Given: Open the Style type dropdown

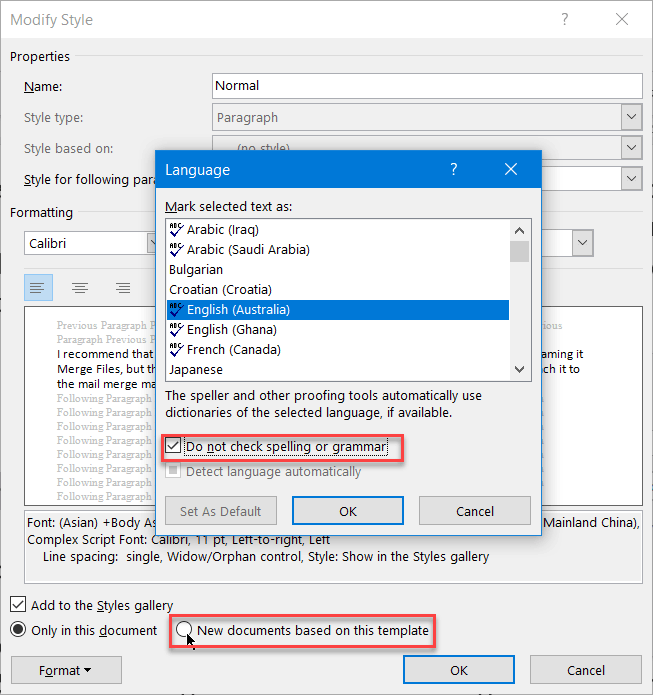Looking at the screenshot, I should (631, 117).
